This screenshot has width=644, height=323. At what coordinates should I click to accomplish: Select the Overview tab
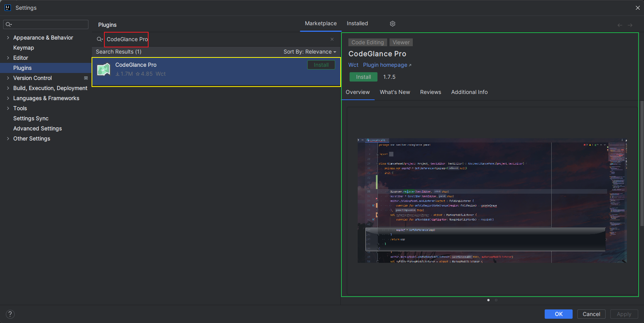[x=358, y=92]
